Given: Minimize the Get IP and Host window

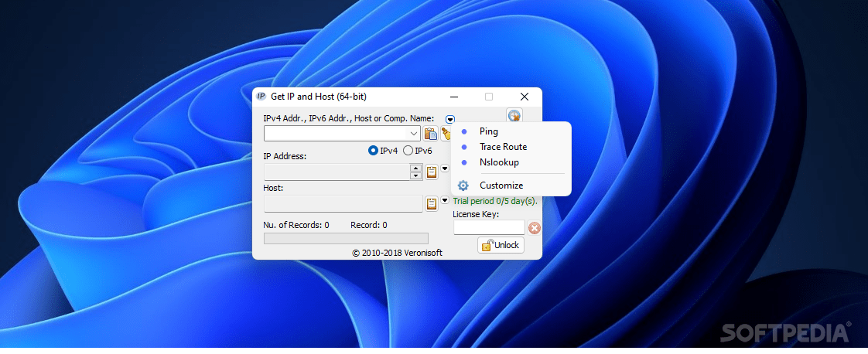Looking at the screenshot, I should pyautogui.click(x=454, y=97).
